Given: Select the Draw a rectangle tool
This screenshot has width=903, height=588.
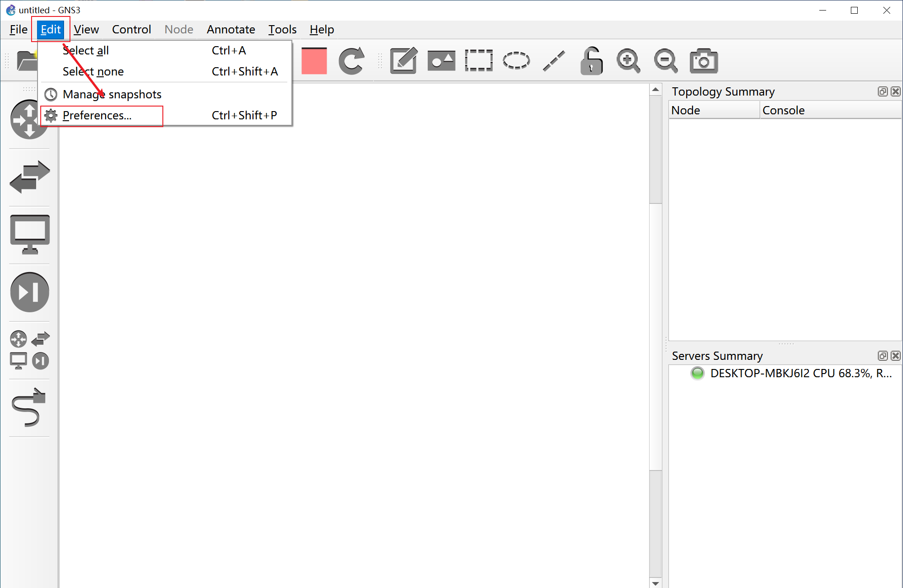Looking at the screenshot, I should tap(478, 61).
